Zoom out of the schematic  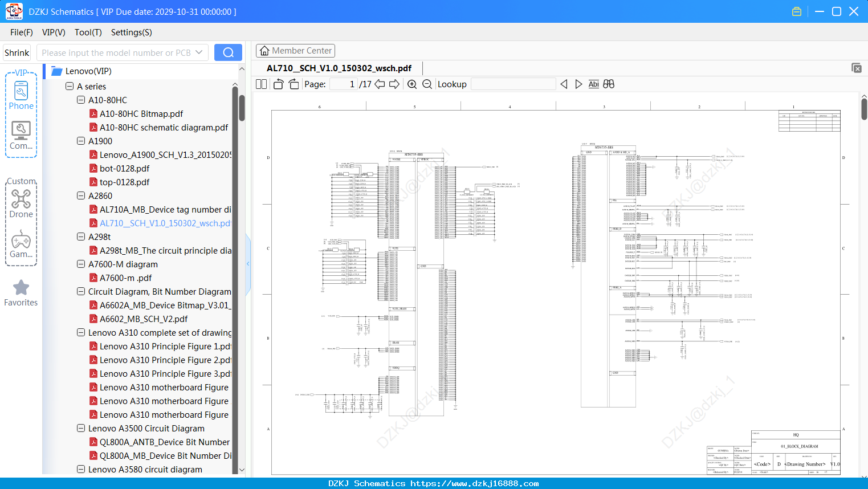coord(427,84)
